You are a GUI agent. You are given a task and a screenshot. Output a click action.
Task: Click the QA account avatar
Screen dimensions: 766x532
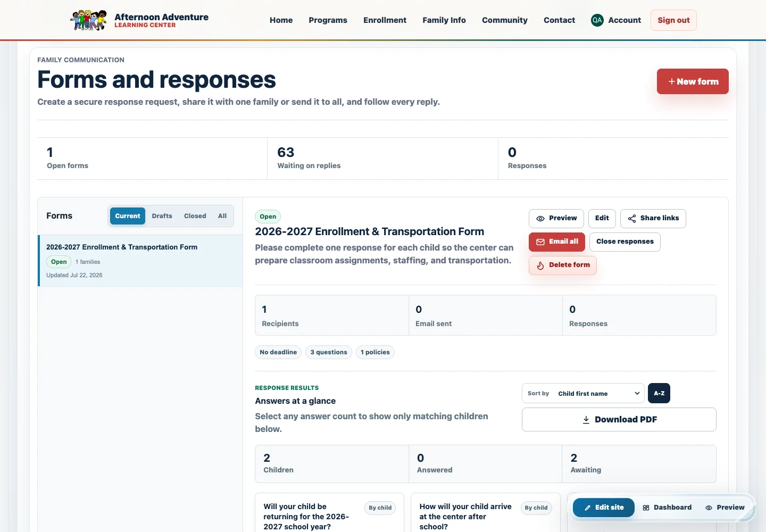point(597,20)
